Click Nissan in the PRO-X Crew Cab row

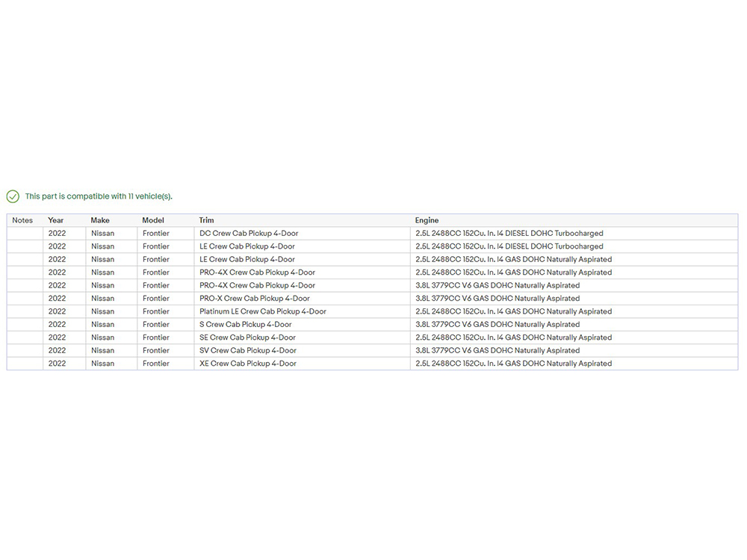point(103,299)
